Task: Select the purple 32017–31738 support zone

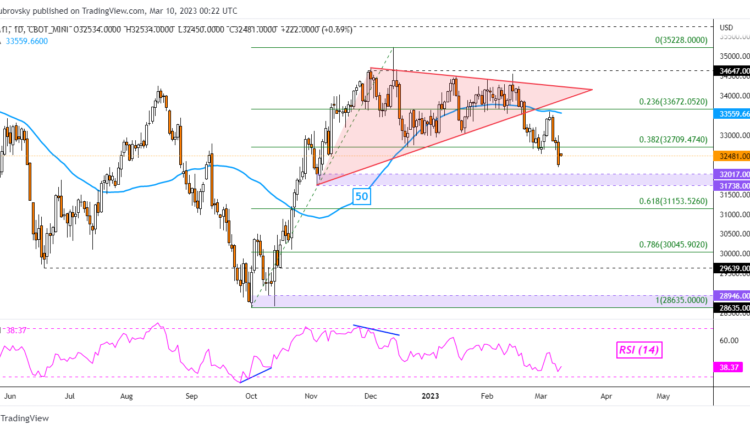Action: click(500, 179)
